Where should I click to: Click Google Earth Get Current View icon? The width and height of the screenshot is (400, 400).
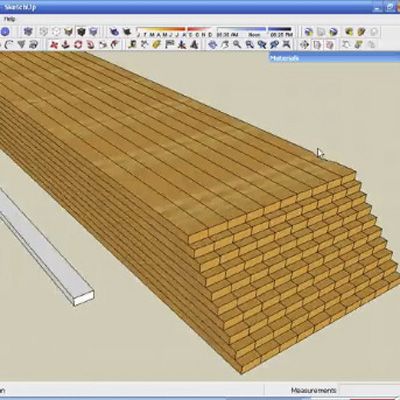pyautogui.click(x=309, y=32)
